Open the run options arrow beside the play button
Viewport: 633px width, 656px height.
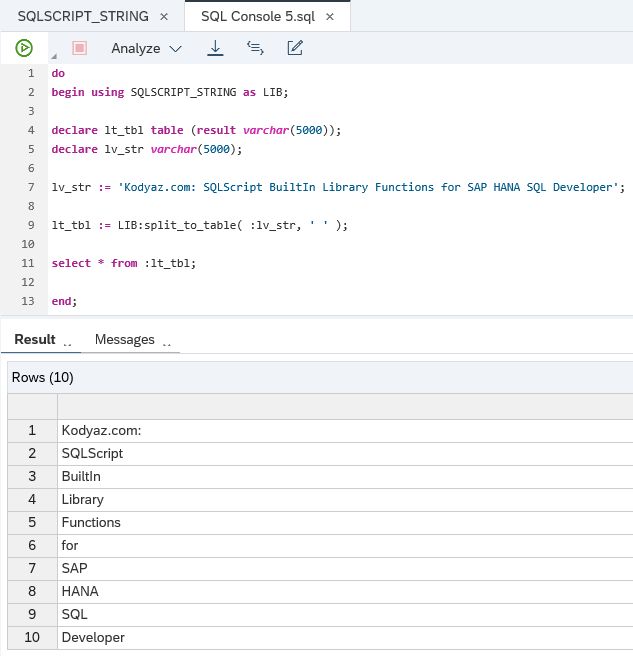click(x=54, y=56)
